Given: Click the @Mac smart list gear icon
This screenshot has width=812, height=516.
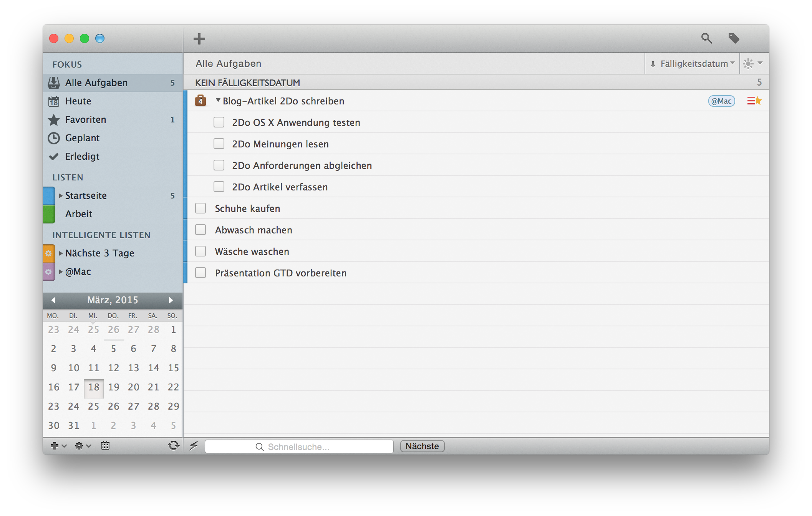Looking at the screenshot, I should coord(48,272).
